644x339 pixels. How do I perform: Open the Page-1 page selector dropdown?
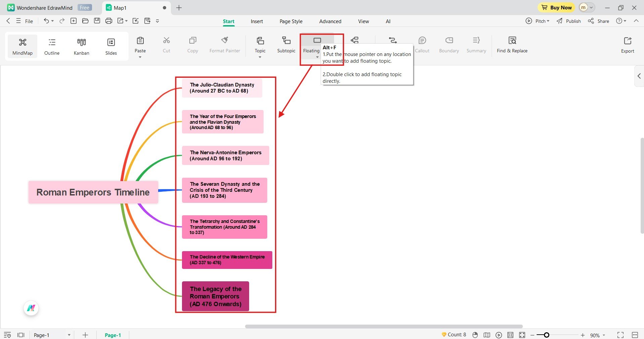(69, 335)
